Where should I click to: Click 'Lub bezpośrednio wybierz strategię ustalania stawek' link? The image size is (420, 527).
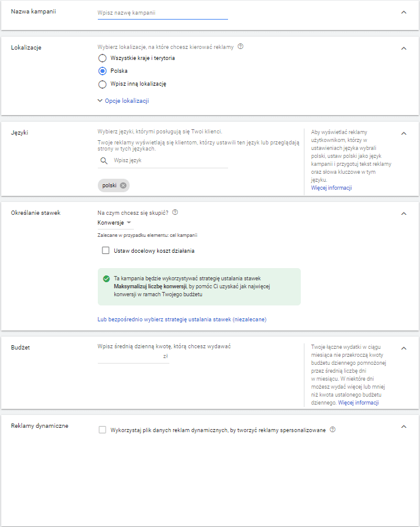182,320
